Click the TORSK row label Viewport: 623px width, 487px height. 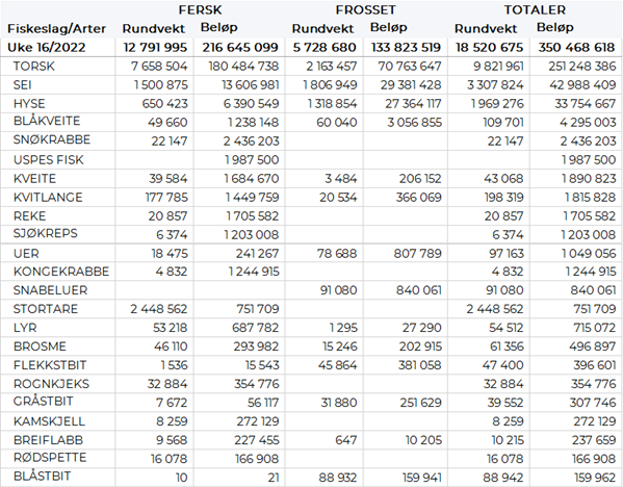click(x=36, y=65)
